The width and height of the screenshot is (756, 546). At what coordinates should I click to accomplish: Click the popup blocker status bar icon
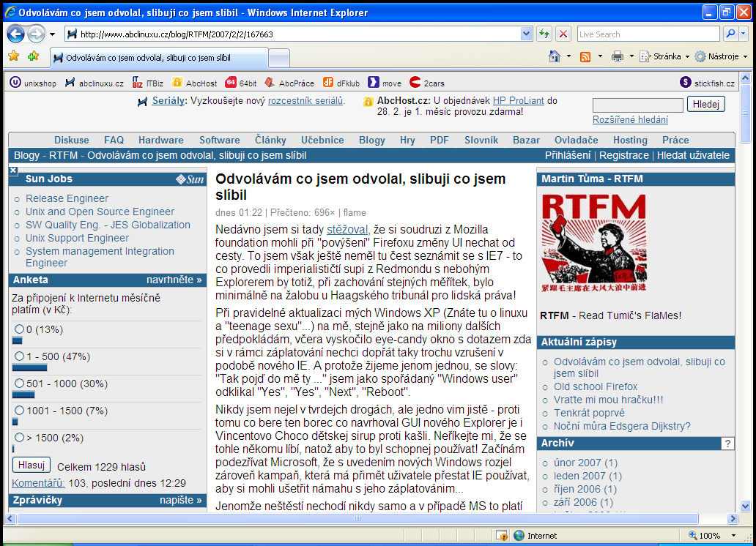click(x=501, y=536)
